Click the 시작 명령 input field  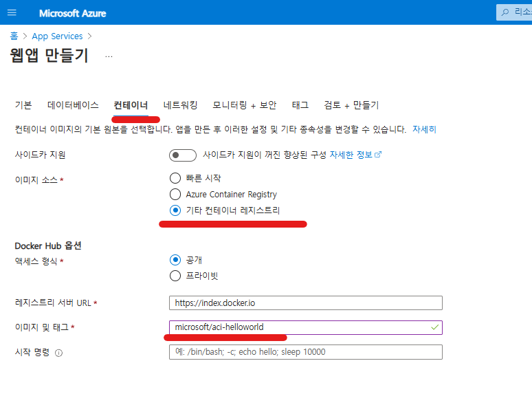click(306, 352)
